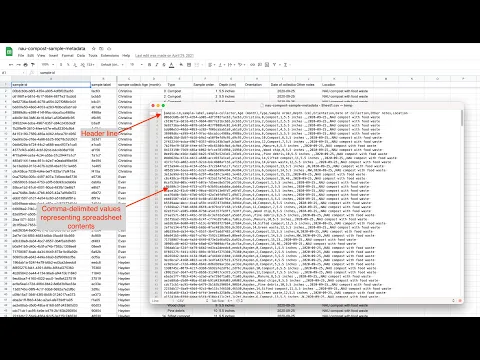Image resolution: width=480 pixels, height=360 pixels.
Task: Open the View menu
Action: (41, 56)
